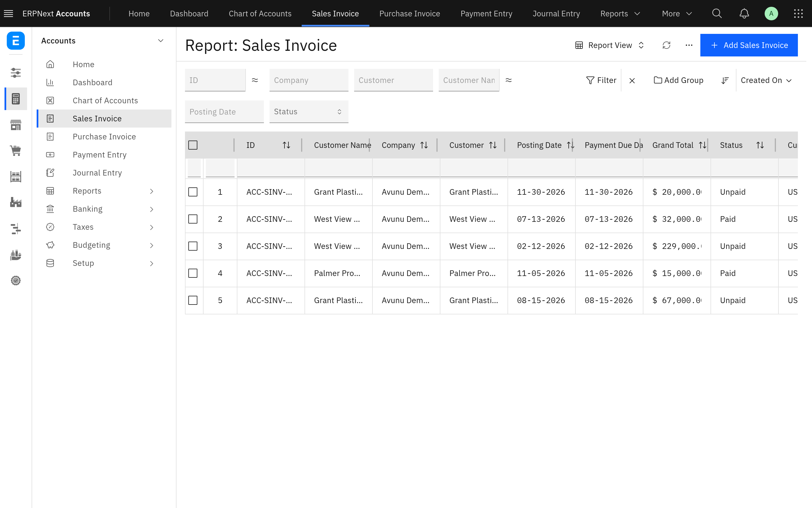Open Purchase Invoice in the sidebar

104,137
